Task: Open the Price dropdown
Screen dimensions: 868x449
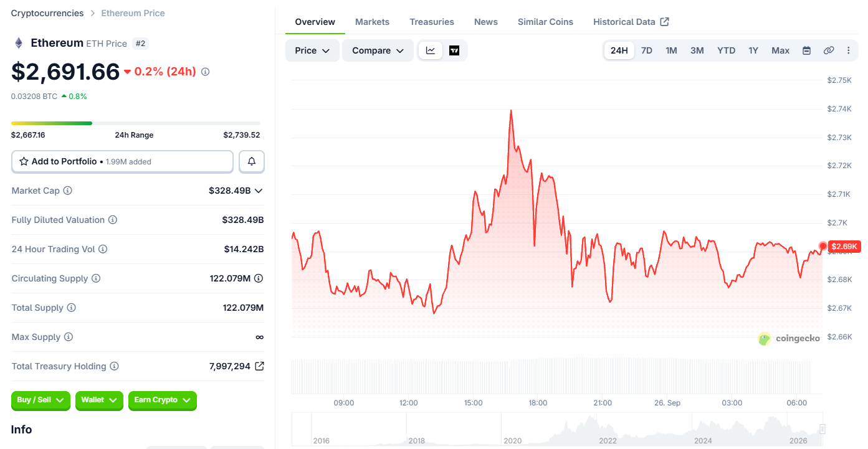Action: [x=312, y=50]
